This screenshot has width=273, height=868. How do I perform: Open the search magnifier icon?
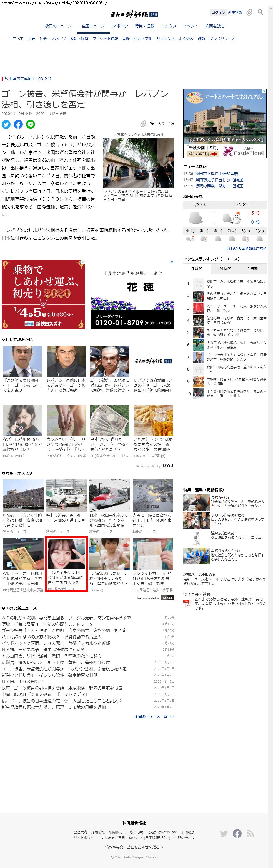(x=261, y=12)
